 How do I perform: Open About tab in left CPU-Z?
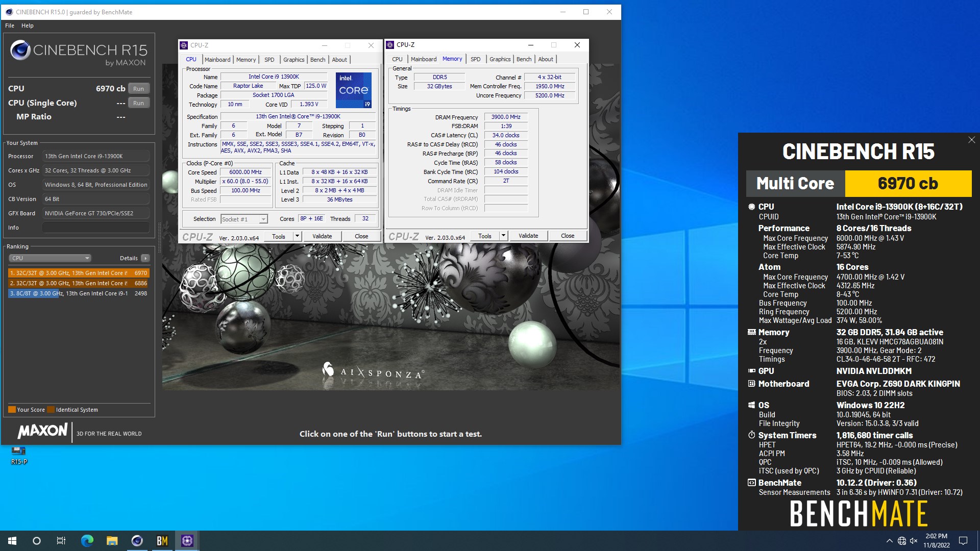(339, 60)
